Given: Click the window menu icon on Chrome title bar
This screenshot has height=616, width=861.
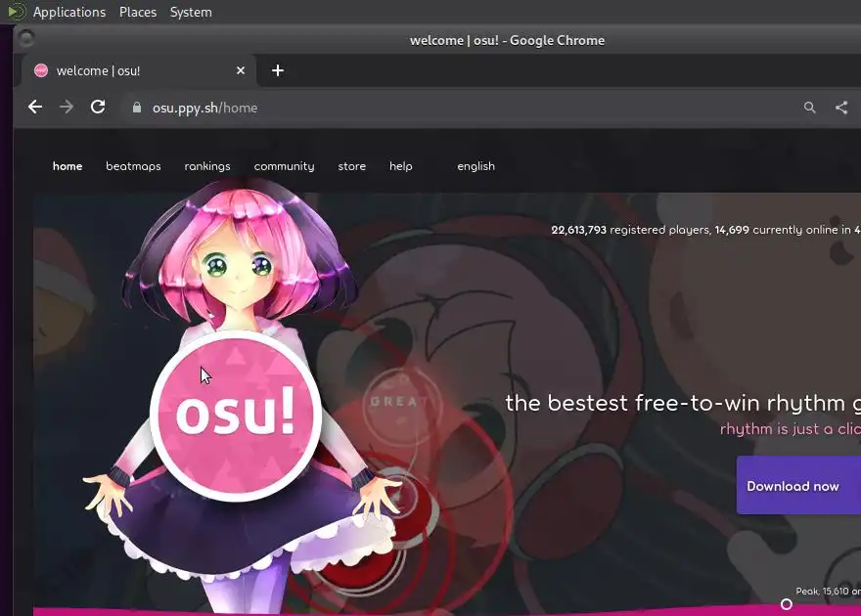Looking at the screenshot, I should pos(25,38).
